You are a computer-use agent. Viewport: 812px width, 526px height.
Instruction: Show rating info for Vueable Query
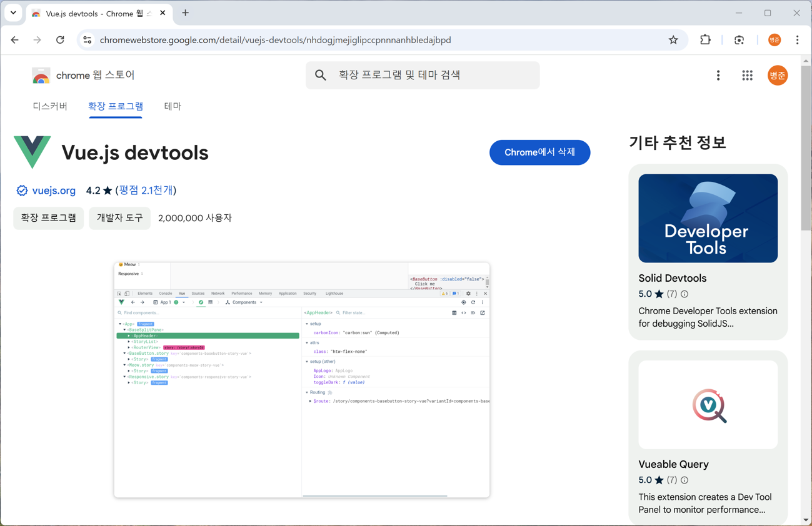click(x=684, y=480)
